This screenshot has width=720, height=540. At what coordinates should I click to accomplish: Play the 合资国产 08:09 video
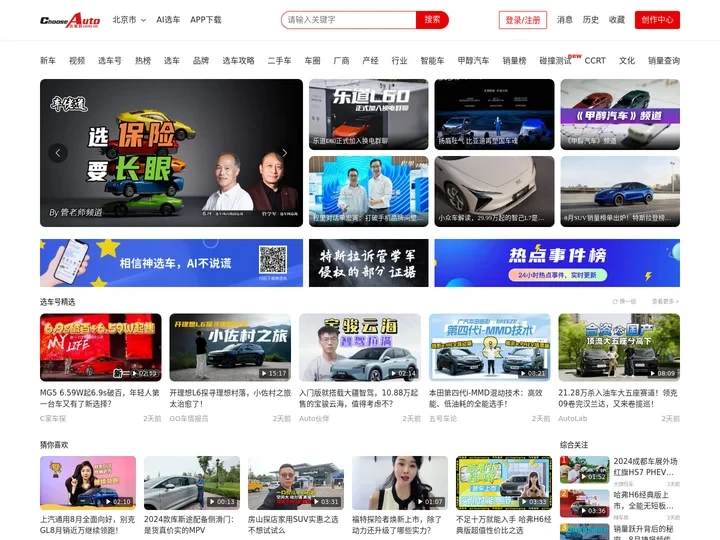coord(619,347)
